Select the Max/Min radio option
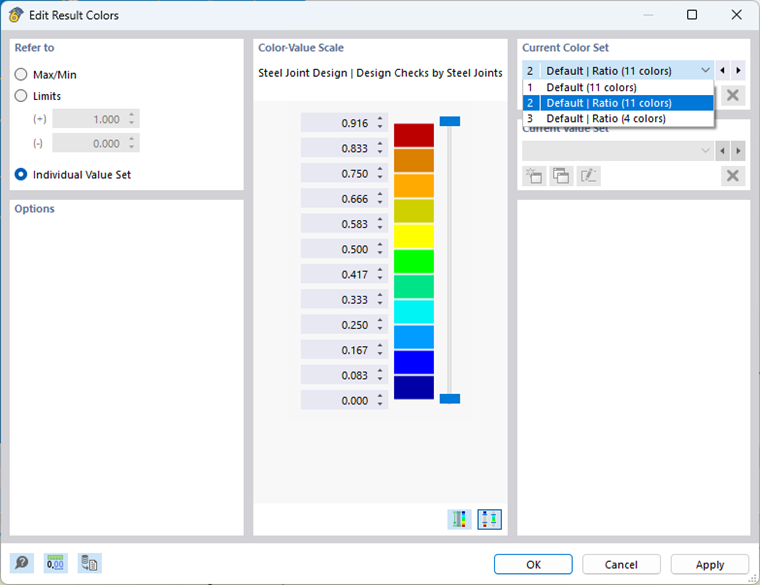The height and width of the screenshot is (585, 760). coord(21,75)
